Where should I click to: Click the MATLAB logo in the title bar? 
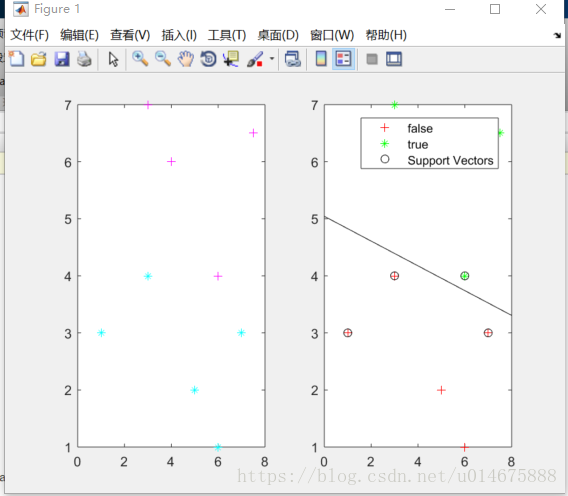pyautogui.click(x=21, y=9)
